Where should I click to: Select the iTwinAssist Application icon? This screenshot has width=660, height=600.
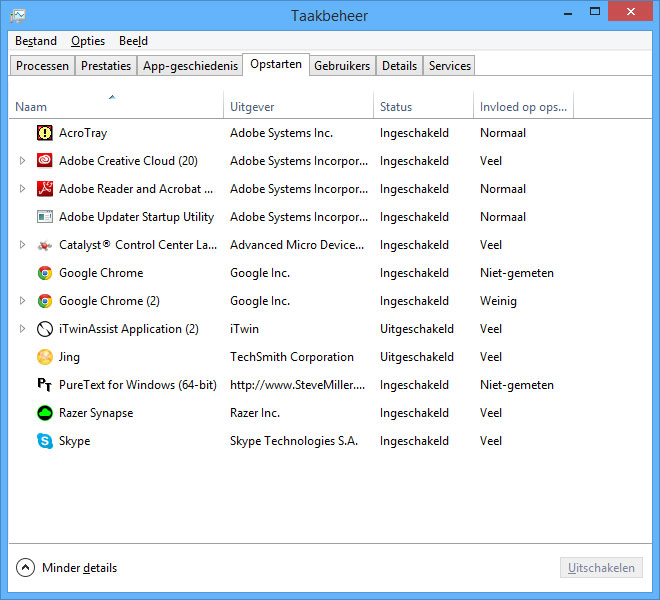[x=45, y=329]
